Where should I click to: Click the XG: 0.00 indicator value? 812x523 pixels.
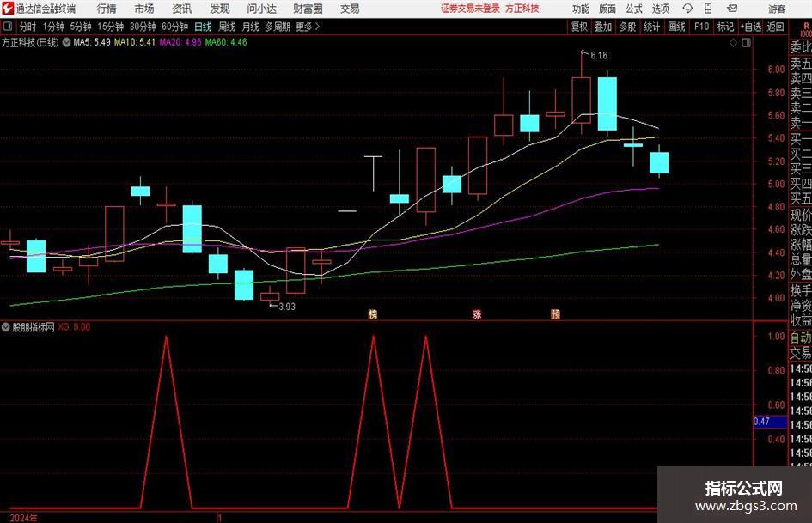[x=74, y=327]
